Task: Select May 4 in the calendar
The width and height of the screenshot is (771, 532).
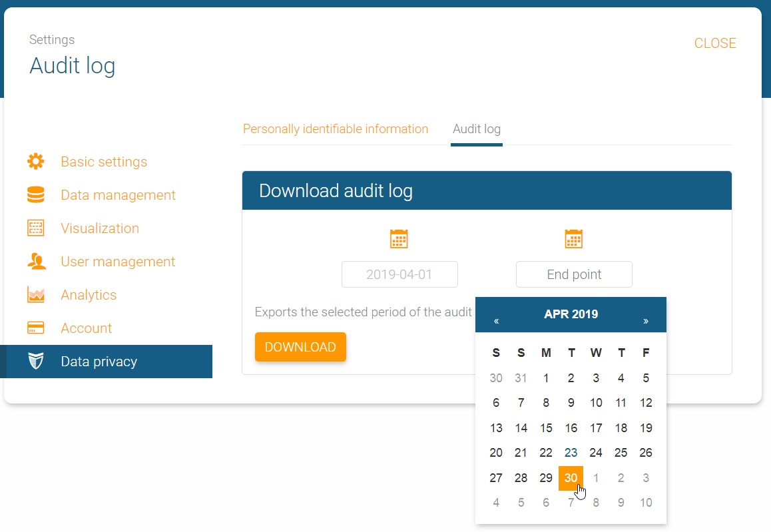Action: click(x=496, y=503)
